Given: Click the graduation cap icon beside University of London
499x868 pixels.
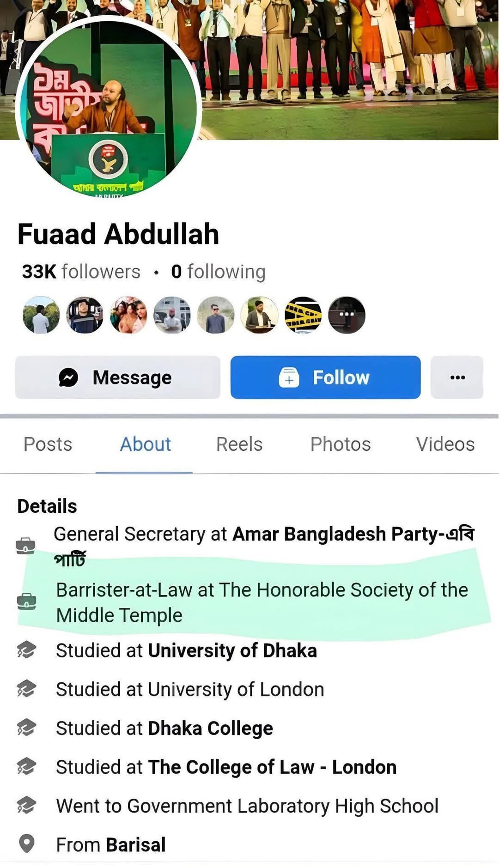Looking at the screenshot, I should point(26,689).
